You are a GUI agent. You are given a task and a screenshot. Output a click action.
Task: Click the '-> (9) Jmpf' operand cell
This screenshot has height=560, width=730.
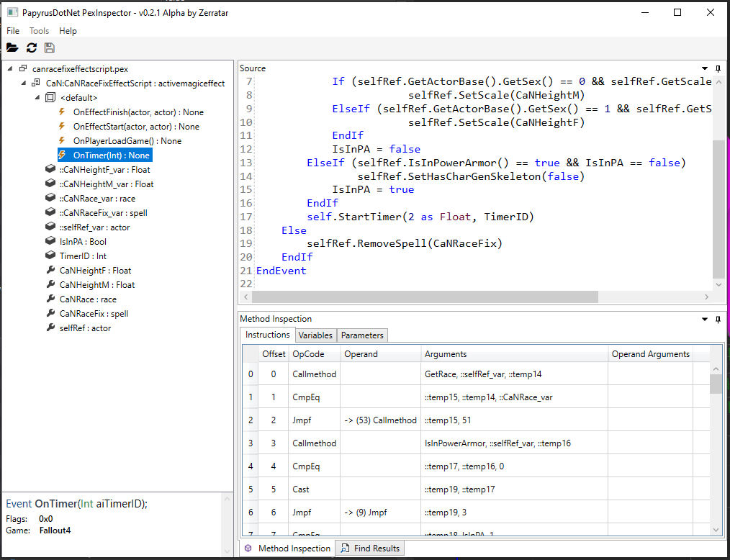coord(380,512)
